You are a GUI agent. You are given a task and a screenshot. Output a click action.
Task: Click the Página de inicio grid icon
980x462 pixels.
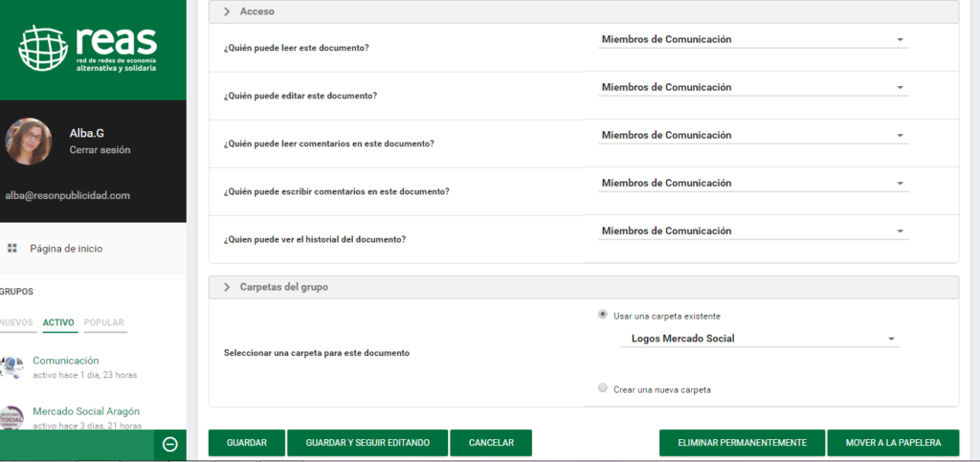(x=12, y=249)
